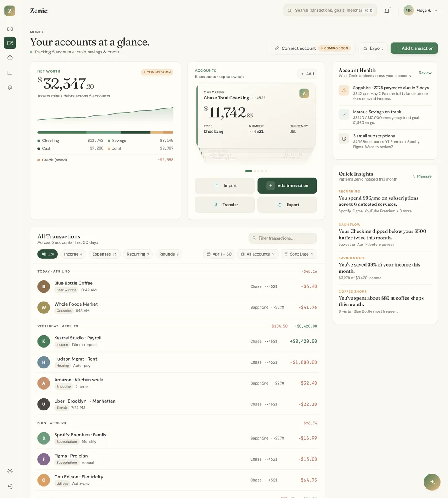The image size is (448, 498).
Task: Focus the top search transactions field
Action: [330, 11]
